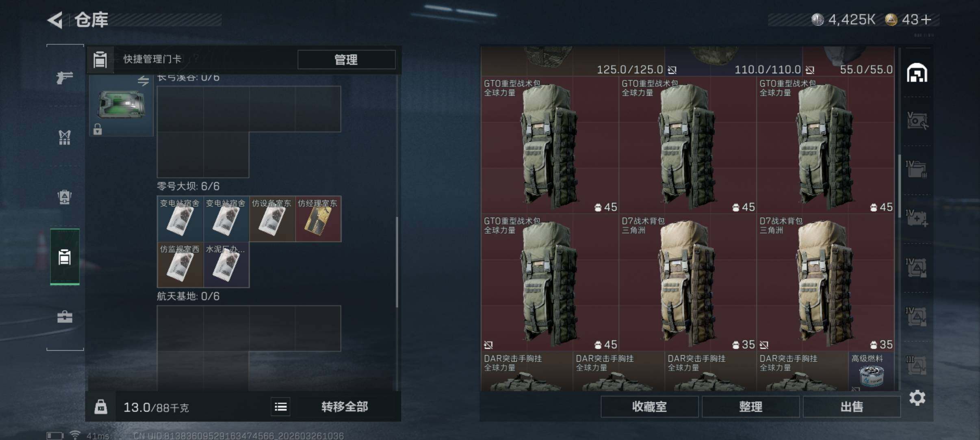Viewport: 980px width, 440px height.
Task: Open the 收藏室 tab
Action: click(649, 407)
